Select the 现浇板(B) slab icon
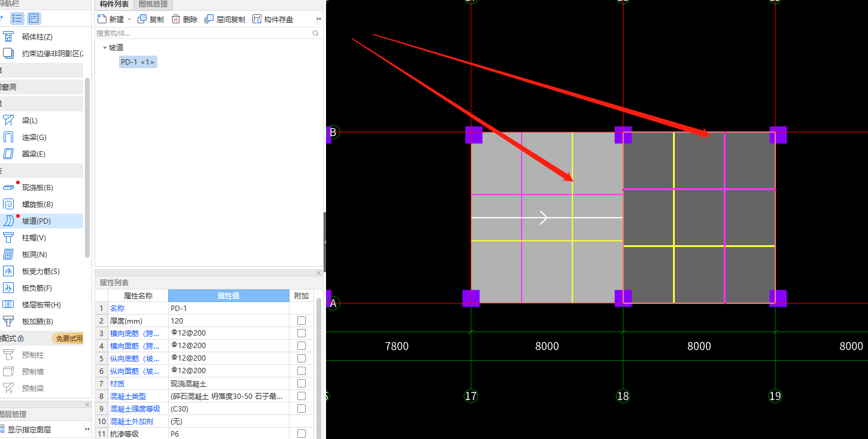 [x=8, y=188]
